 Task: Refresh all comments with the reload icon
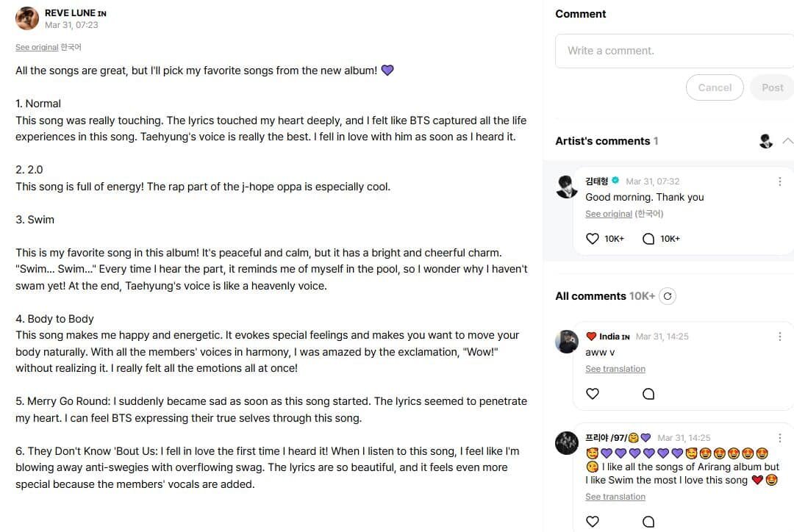click(x=668, y=296)
